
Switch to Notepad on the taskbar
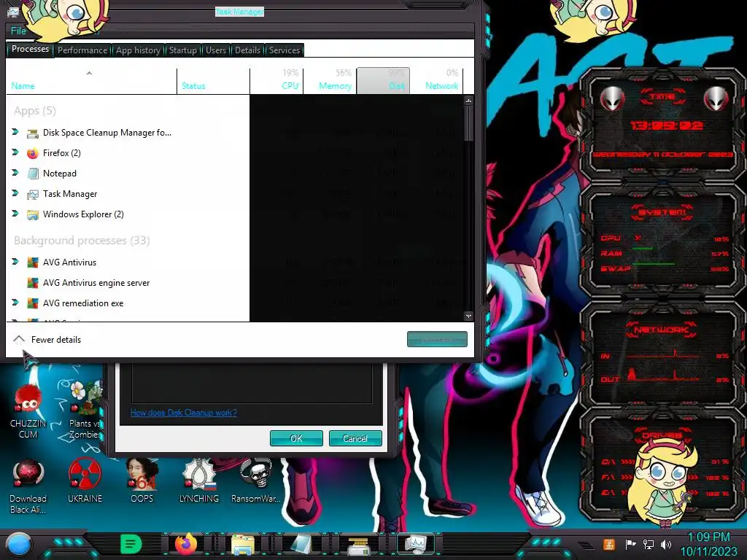point(301,544)
